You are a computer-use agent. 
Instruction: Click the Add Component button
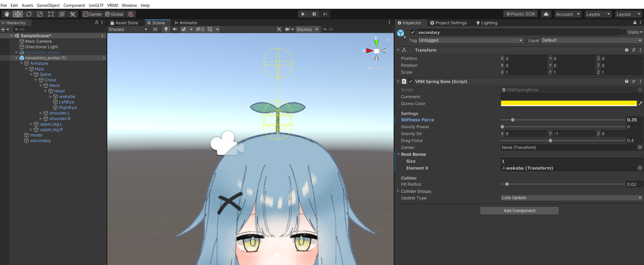(x=519, y=211)
